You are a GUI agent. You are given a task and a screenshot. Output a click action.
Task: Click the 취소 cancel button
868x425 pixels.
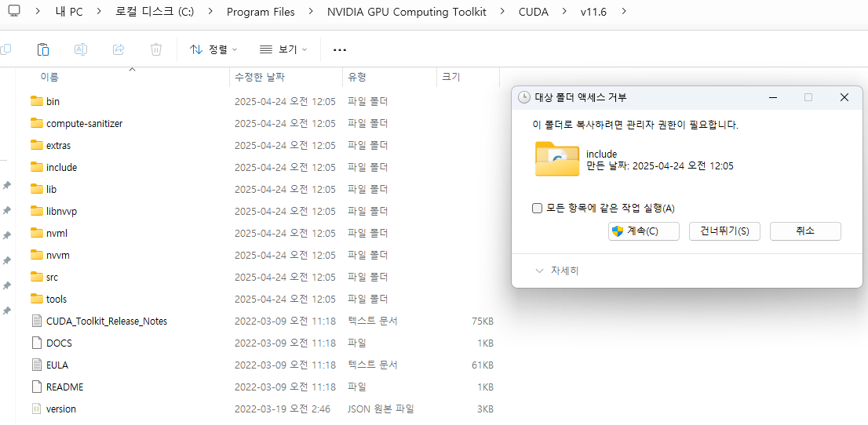805,231
